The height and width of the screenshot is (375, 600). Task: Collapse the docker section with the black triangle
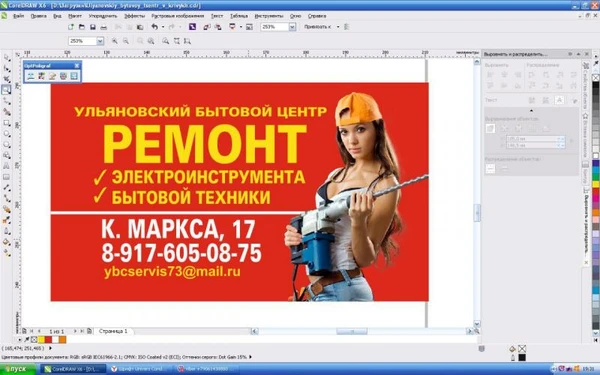coord(531,111)
